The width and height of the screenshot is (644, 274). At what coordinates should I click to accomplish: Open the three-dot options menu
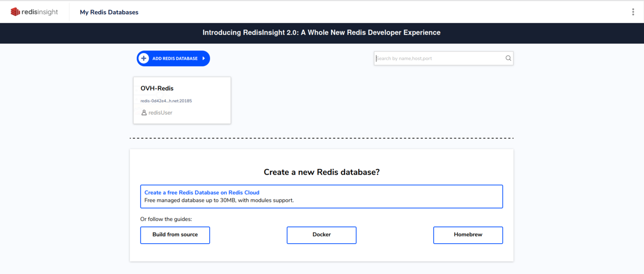tap(633, 12)
